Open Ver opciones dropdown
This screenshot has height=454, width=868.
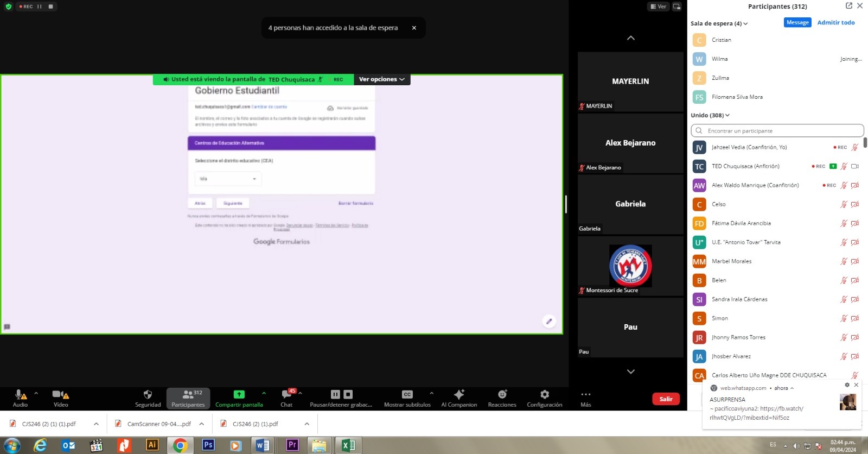click(382, 79)
